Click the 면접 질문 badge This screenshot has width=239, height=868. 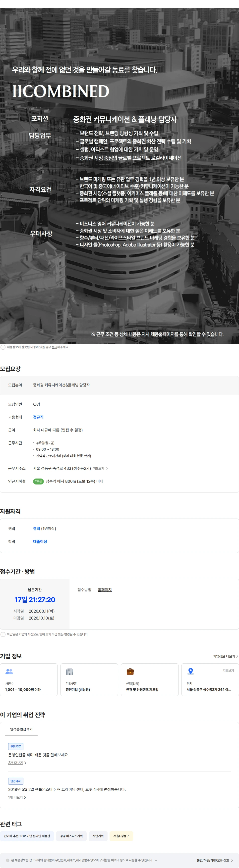[x=15, y=746]
